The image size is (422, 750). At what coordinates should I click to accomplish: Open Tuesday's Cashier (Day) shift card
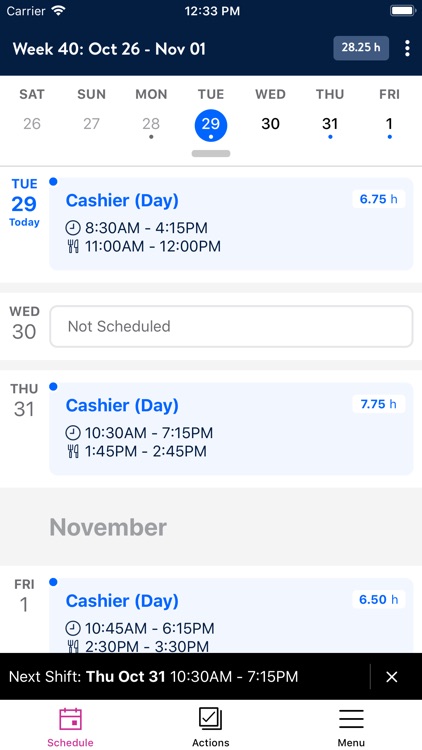tap(231, 224)
